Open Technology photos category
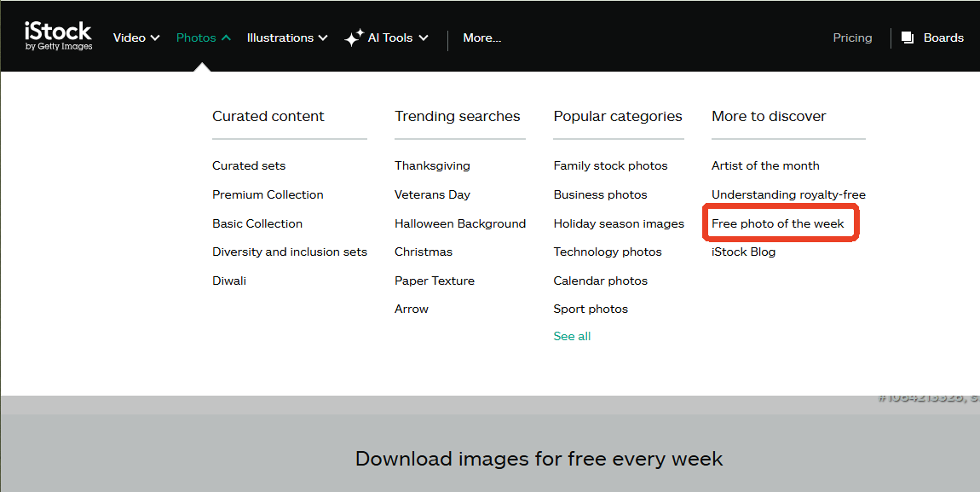Image resolution: width=980 pixels, height=492 pixels. click(x=608, y=252)
